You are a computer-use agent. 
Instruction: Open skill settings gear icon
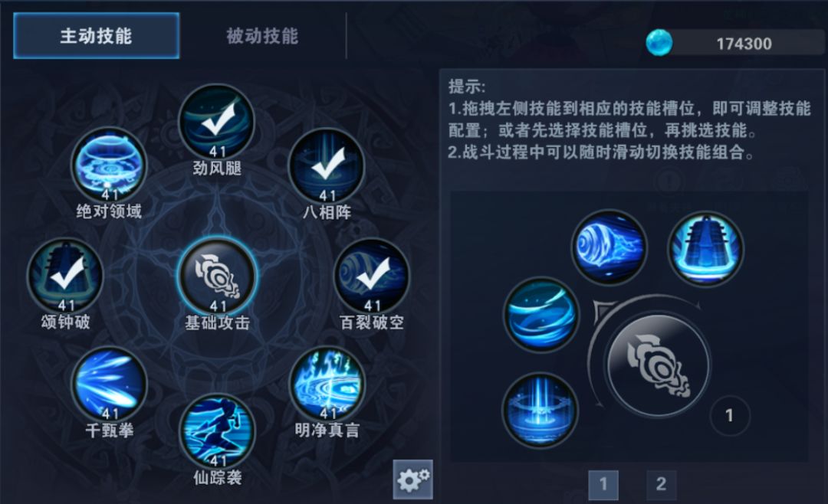coord(413,479)
